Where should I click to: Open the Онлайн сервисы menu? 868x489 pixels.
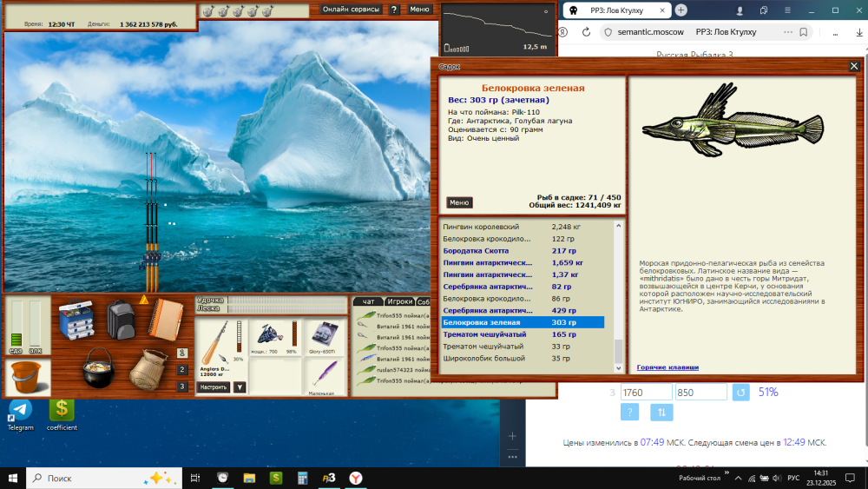351,10
